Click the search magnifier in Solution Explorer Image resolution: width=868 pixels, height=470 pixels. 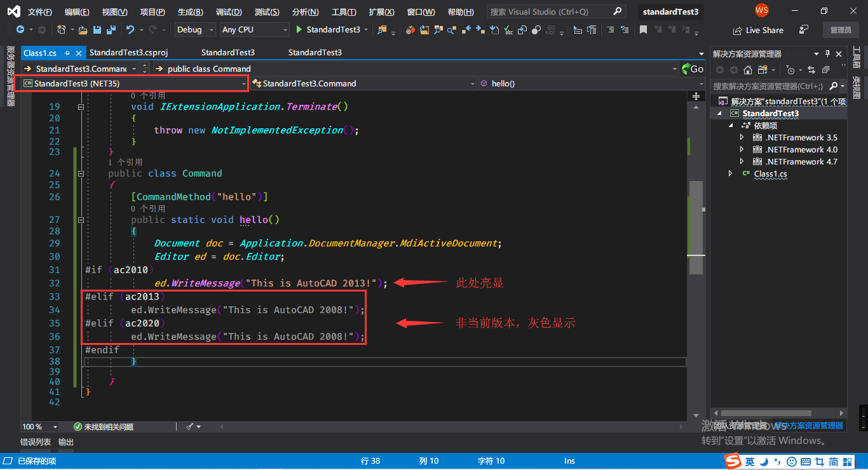[832, 86]
